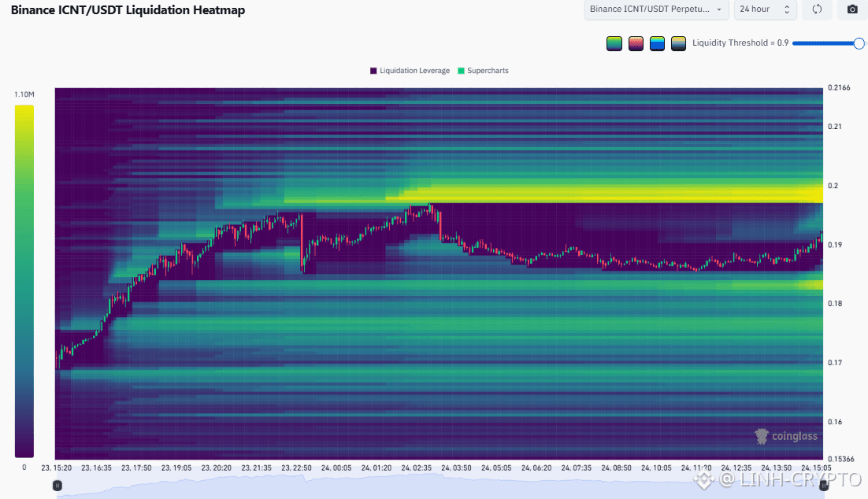Click the 24, 05:05 time axis label

(x=496, y=468)
